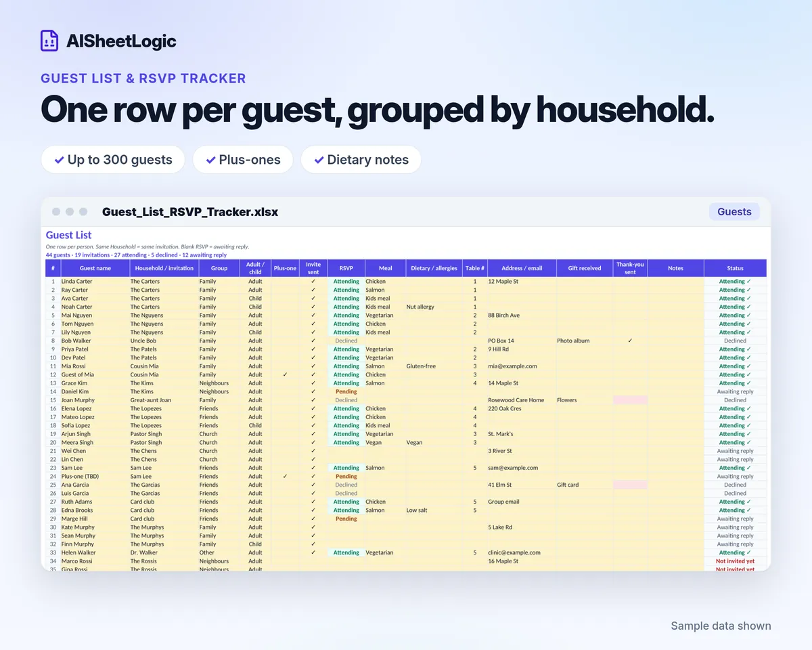Click the pink Thank-you cell for Ana Garcia
This screenshot has width=812, height=650.
[x=630, y=485]
